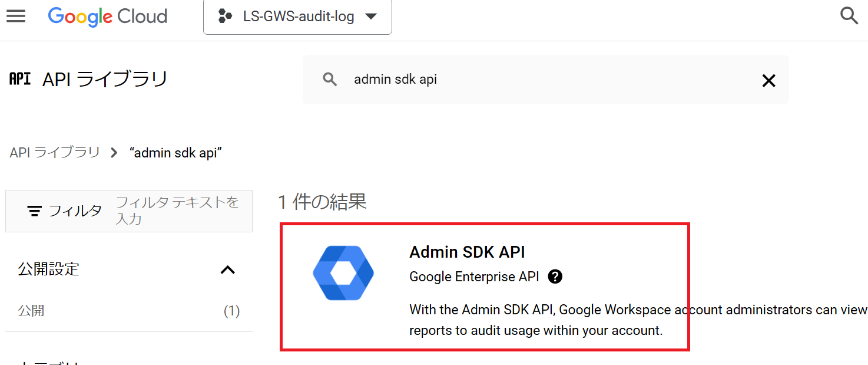Click the API ライブラリ page heading

tap(105, 79)
